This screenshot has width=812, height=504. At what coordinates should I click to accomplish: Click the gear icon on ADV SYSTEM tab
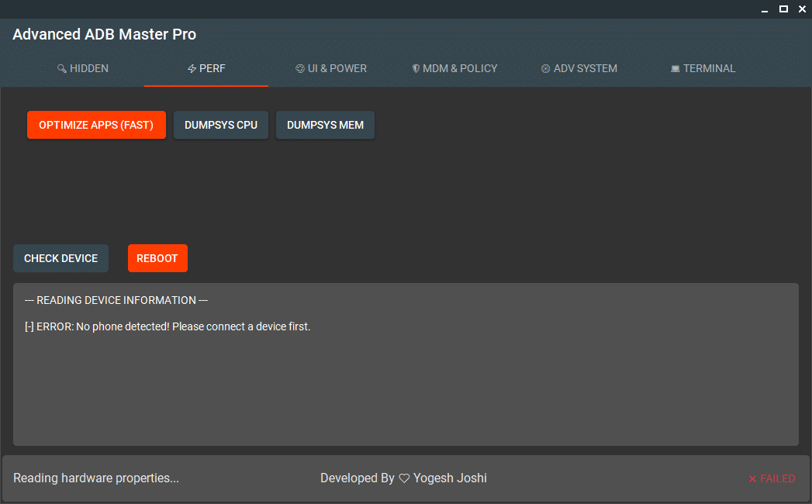click(544, 67)
